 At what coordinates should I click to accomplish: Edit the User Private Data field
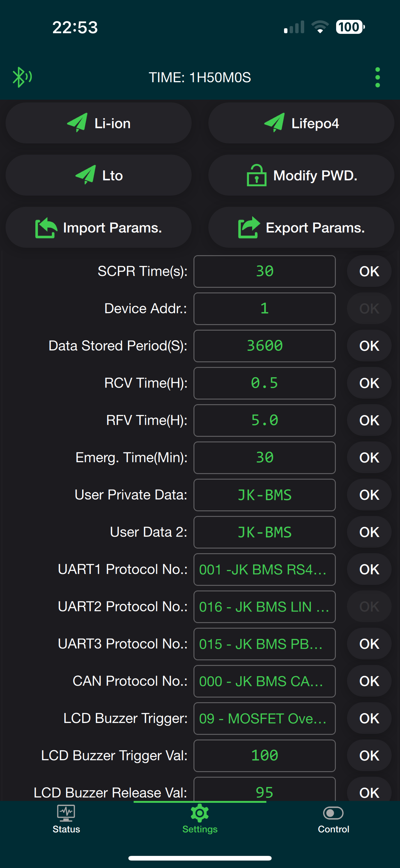click(x=264, y=495)
